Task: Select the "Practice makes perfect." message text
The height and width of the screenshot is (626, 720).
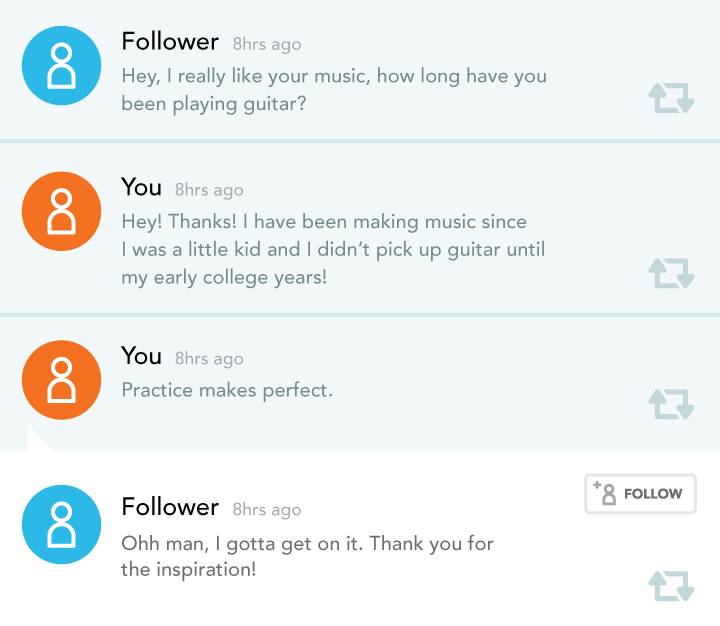Action: pos(227,390)
